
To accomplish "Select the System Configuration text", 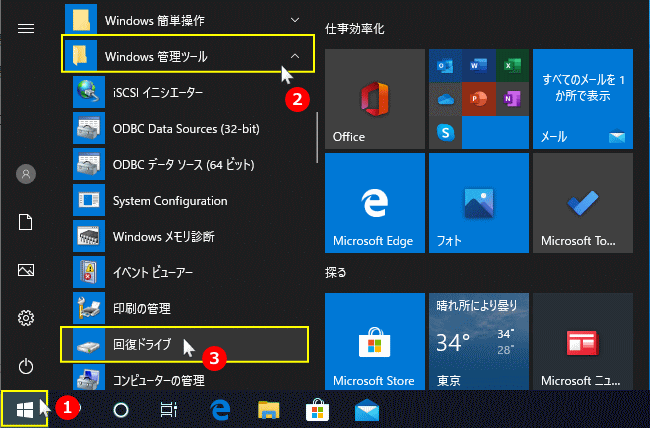I will click(170, 201).
